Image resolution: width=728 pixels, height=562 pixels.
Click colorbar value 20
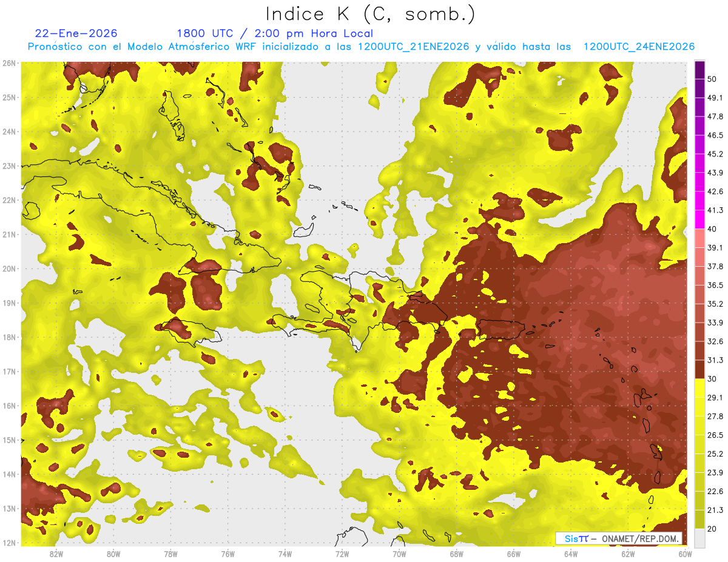[713, 529]
